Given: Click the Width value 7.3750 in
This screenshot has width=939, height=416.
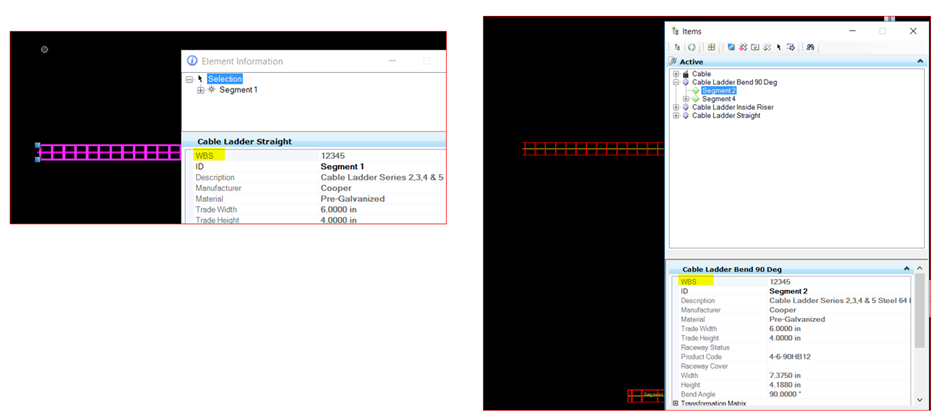Looking at the screenshot, I should tap(787, 375).
